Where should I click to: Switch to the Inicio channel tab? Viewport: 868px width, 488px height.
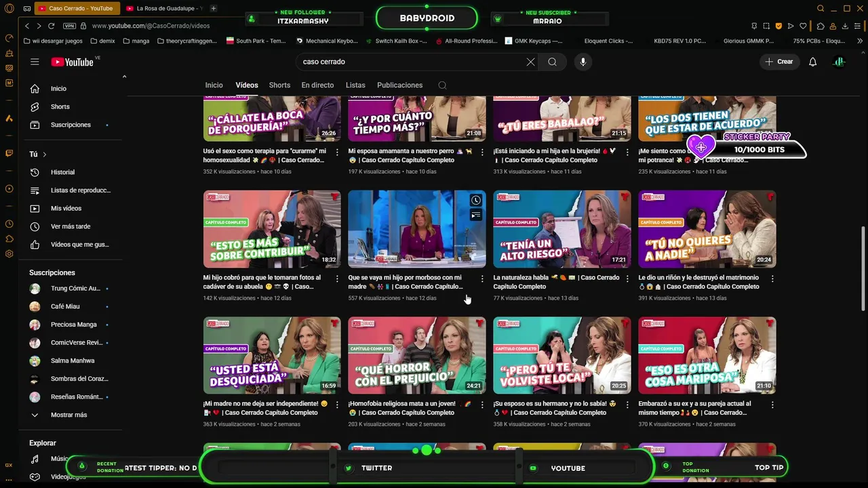[x=214, y=85]
